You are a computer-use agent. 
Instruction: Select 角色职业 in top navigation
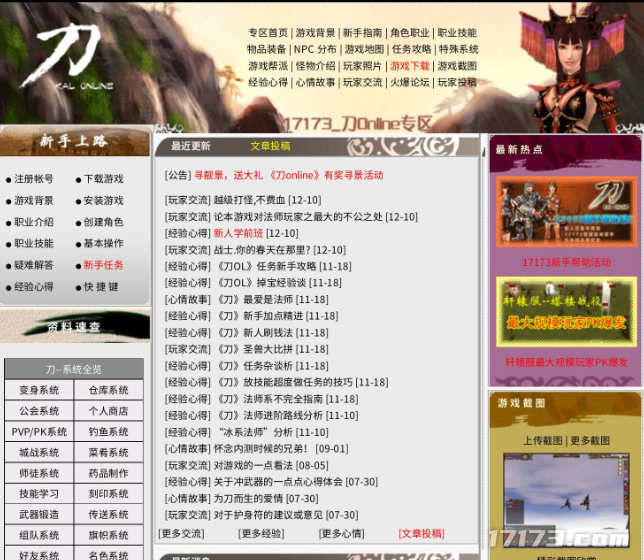tap(410, 33)
